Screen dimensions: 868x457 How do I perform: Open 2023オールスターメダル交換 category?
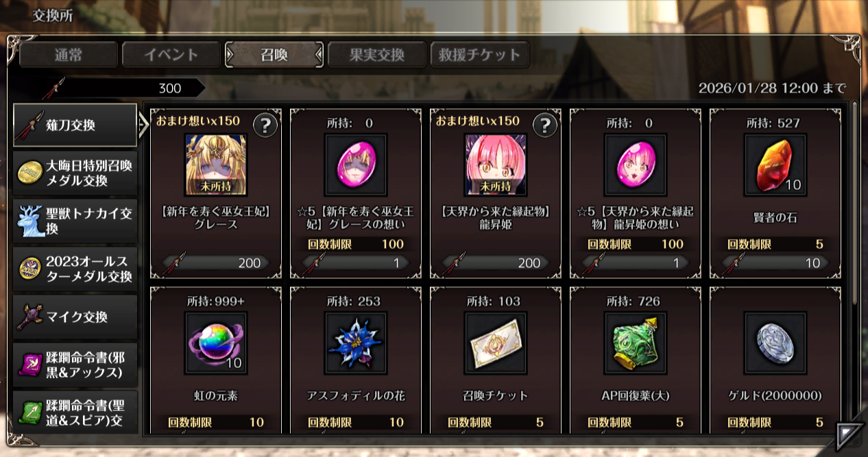(75, 269)
